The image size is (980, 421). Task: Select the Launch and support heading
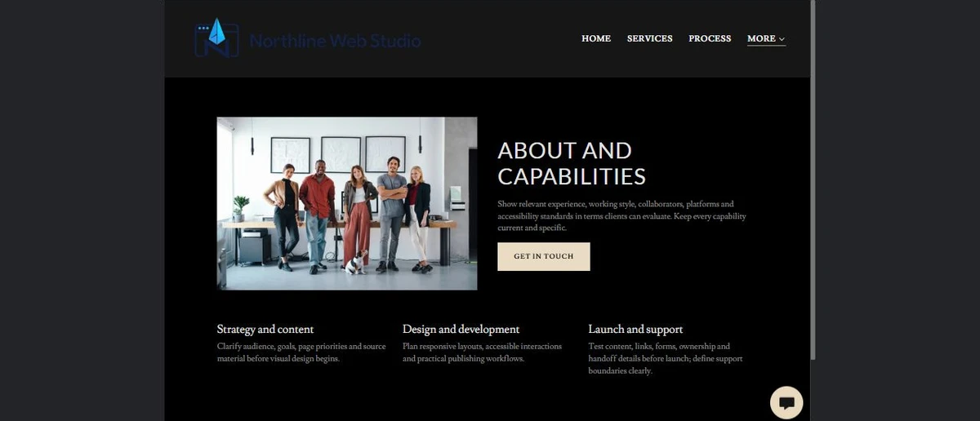(635, 330)
